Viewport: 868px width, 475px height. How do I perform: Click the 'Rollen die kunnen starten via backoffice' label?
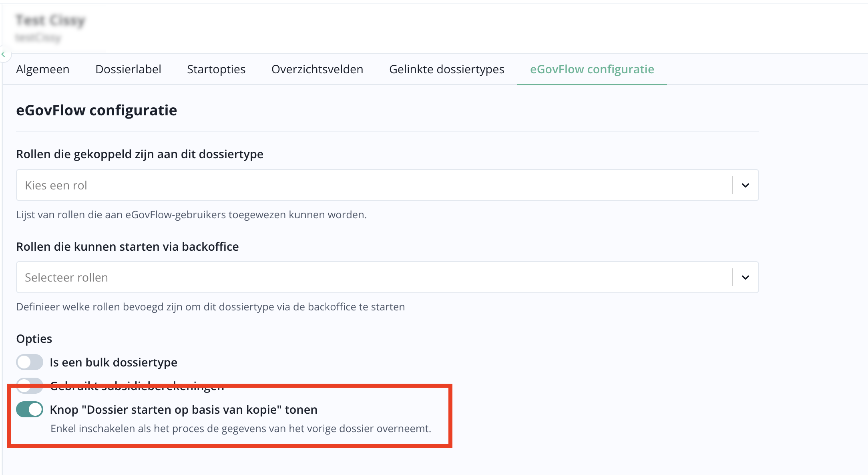(x=127, y=246)
